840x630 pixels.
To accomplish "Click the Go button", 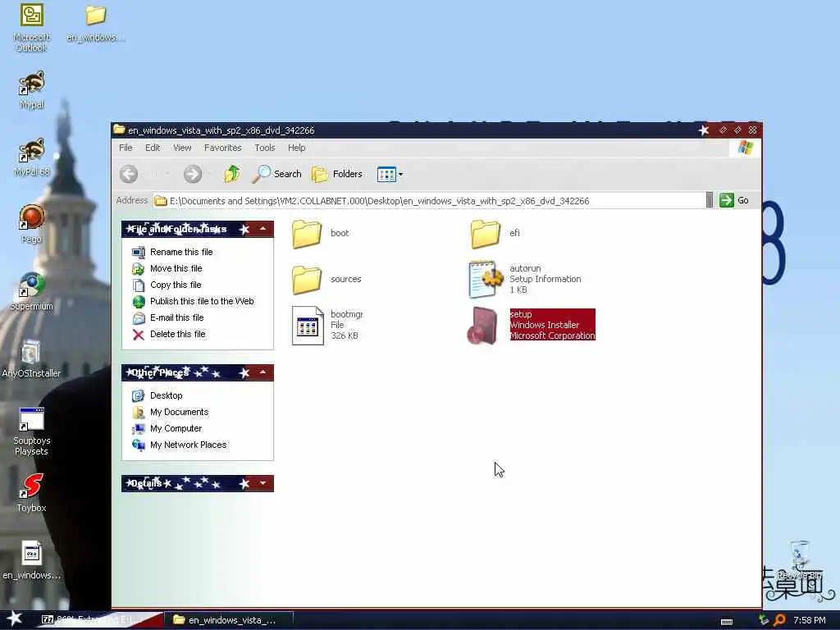I will pyautogui.click(x=734, y=200).
